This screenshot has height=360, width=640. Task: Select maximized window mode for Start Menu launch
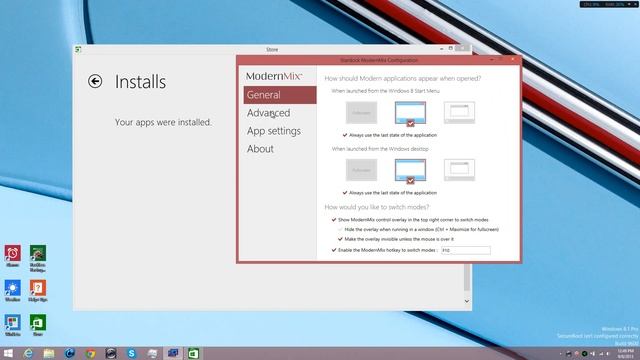[x=410, y=113]
